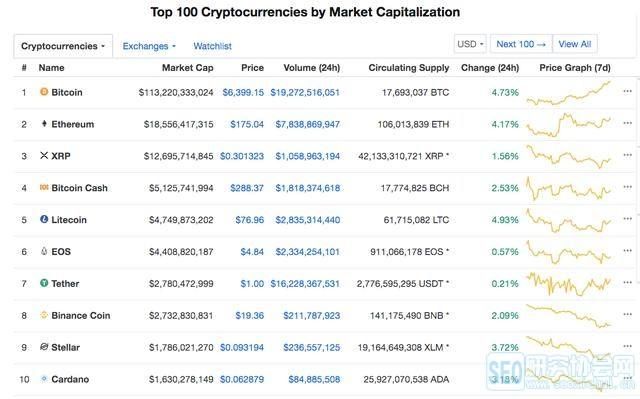The image size is (640, 399).
Task: Sort by Market Cap column header
Action: (x=187, y=68)
